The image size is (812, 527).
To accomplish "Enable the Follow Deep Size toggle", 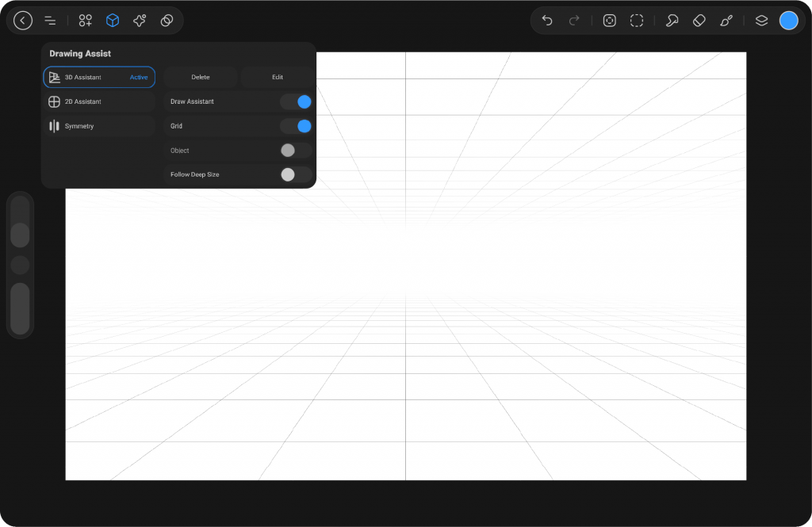I will pyautogui.click(x=295, y=174).
